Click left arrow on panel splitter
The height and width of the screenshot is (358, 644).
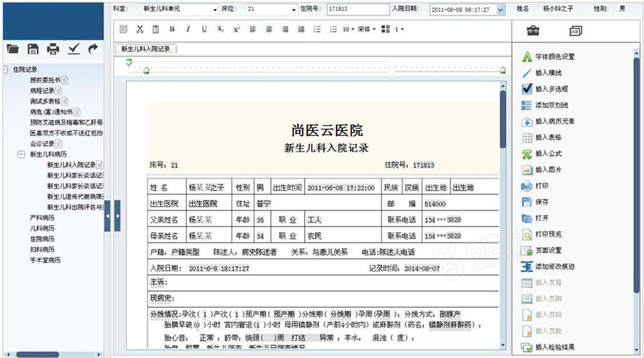click(108, 216)
